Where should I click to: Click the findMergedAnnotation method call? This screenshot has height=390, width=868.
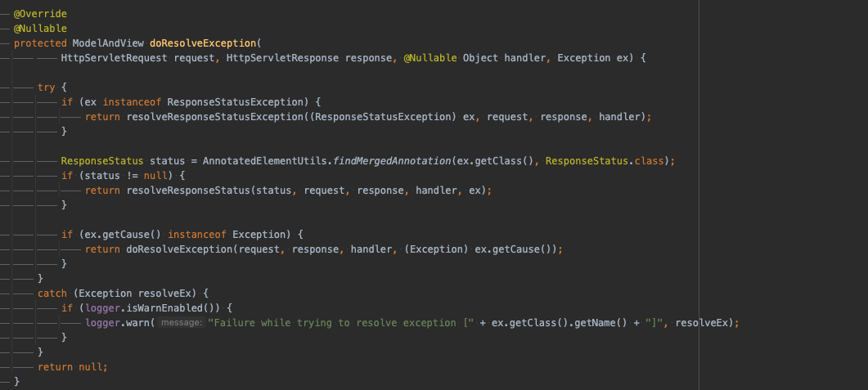tap(394, 161)
